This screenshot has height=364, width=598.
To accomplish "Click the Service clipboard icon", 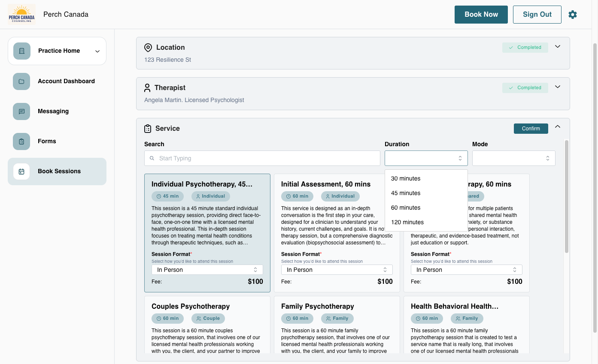I will point(148,129).
